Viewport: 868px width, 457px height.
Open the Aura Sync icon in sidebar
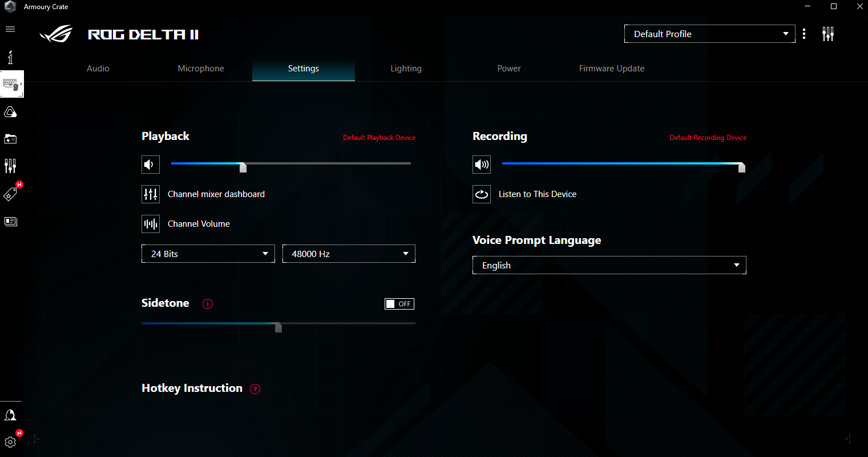(x=10, y=112)
